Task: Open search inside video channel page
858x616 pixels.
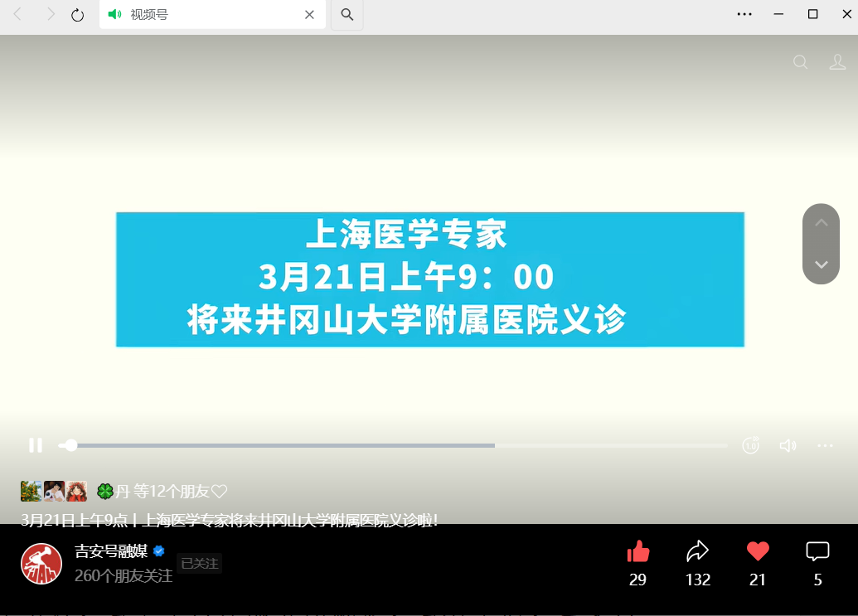Action: click(x=800, y=62)
